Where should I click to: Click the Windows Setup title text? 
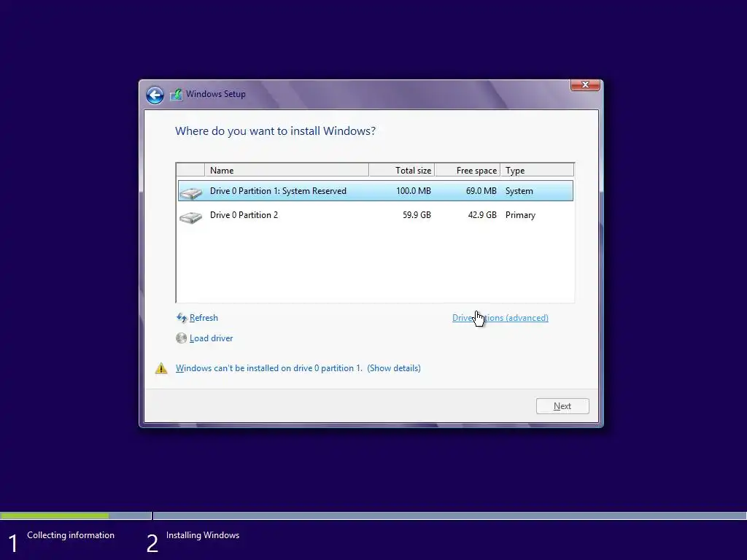coord(215,94)
